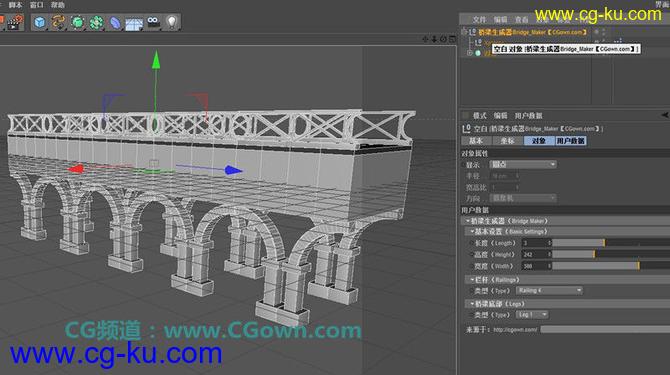The image size is (670, 375).
Task: Click the viewport zoom navigation icon
Action: [x=434, y=39]
